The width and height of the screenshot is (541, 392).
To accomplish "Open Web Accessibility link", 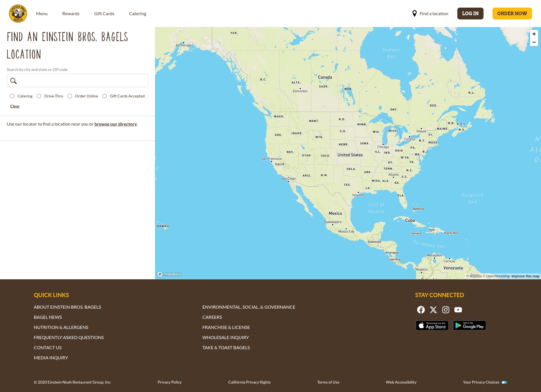I will point(401,382).
